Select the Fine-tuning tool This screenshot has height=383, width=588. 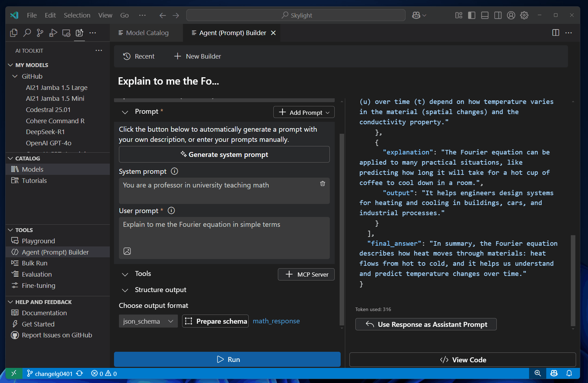[x=38, y=285]
